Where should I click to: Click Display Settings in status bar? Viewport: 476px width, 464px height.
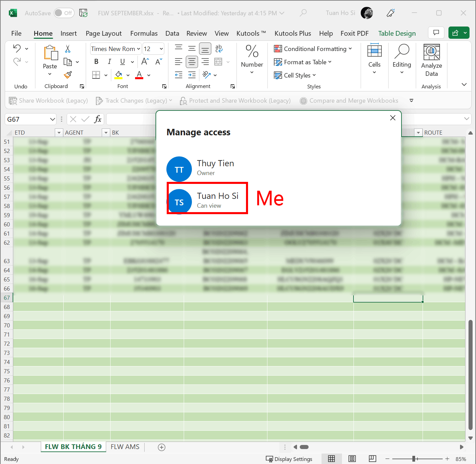point(289,459)
